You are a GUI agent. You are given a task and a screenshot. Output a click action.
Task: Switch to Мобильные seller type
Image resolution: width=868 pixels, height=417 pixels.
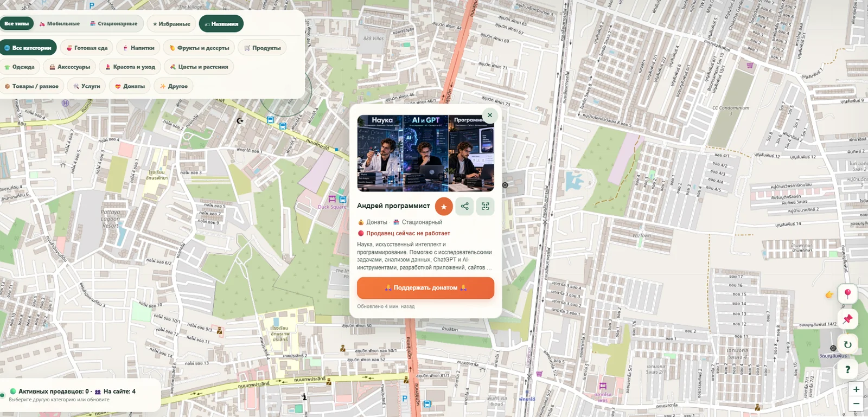(60, 24)
